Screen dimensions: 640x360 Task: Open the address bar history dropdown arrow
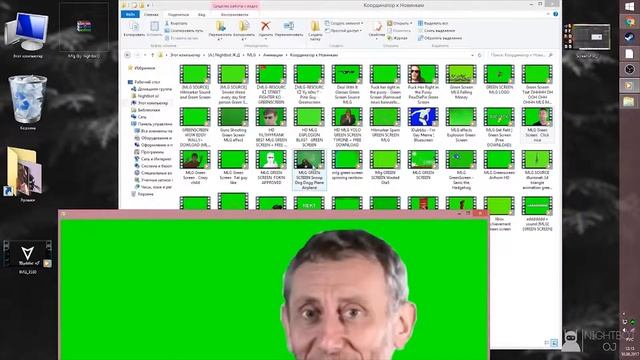472,55
